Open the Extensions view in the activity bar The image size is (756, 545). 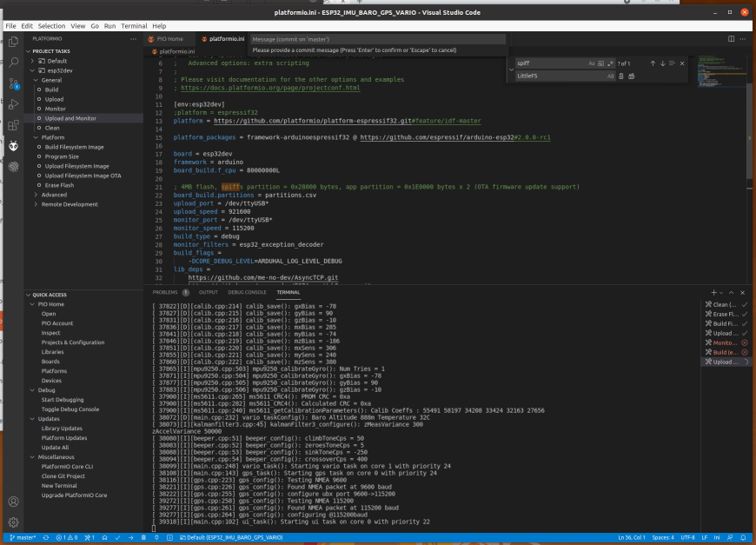(x=14, y=125)
